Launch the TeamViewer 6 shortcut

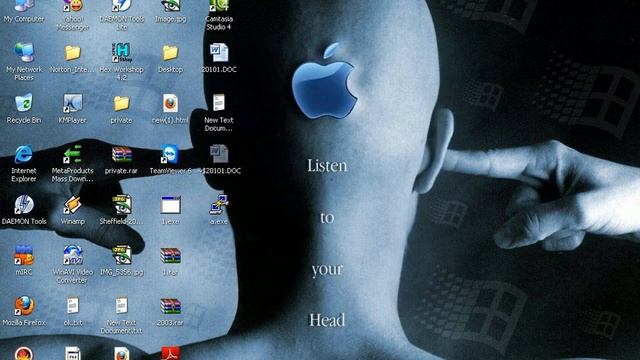pyautogui.click(x=170, y=154)
